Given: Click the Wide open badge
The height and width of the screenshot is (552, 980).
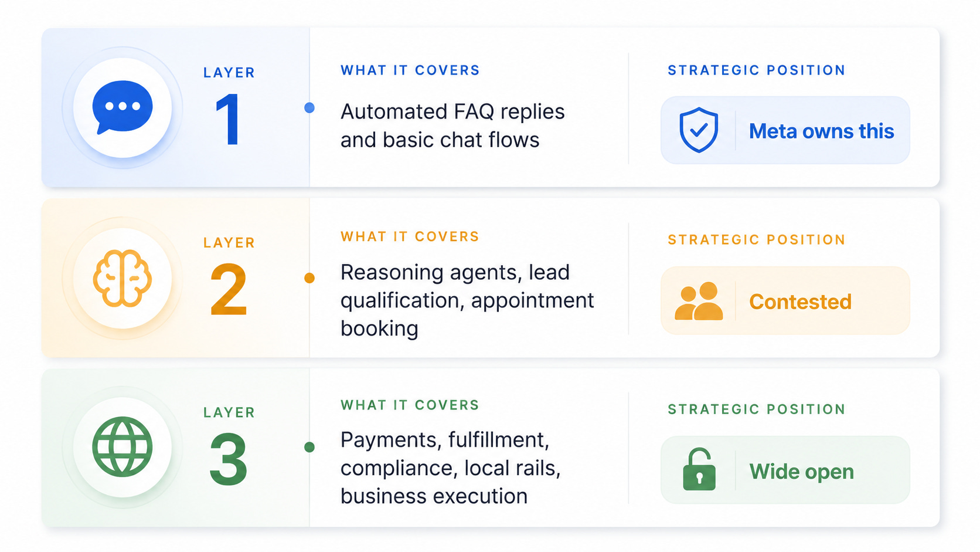Looking at the screenshot, I should tap(785, 470).
